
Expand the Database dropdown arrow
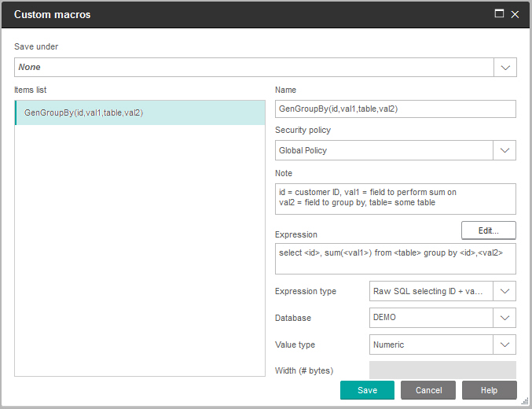pyautogui.click(x=504, y=318)
